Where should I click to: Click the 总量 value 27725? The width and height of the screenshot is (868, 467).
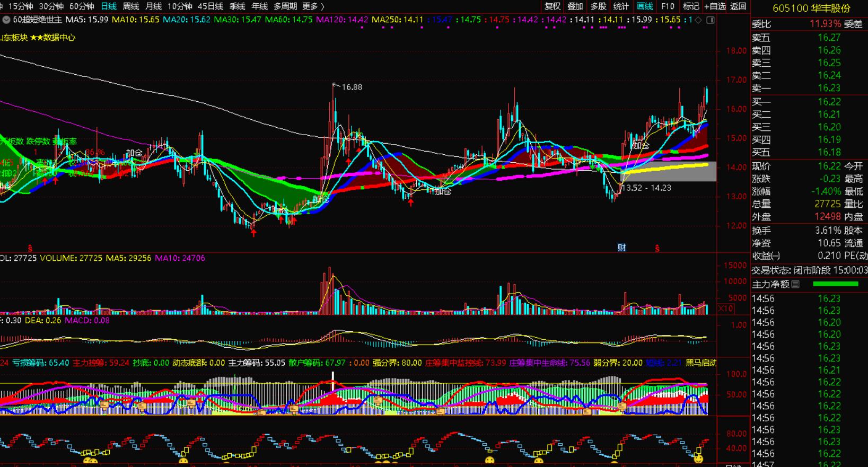[828, 204]
